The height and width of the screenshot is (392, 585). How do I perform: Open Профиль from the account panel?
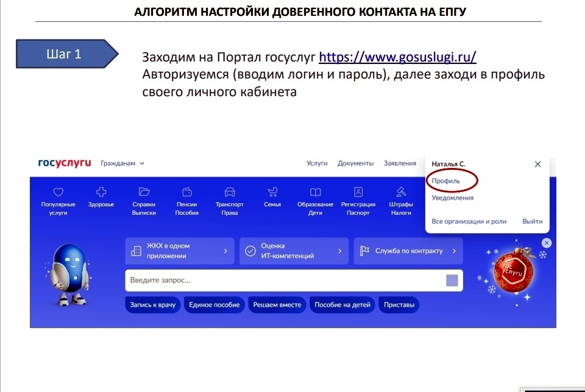click(x=446, y=181)
